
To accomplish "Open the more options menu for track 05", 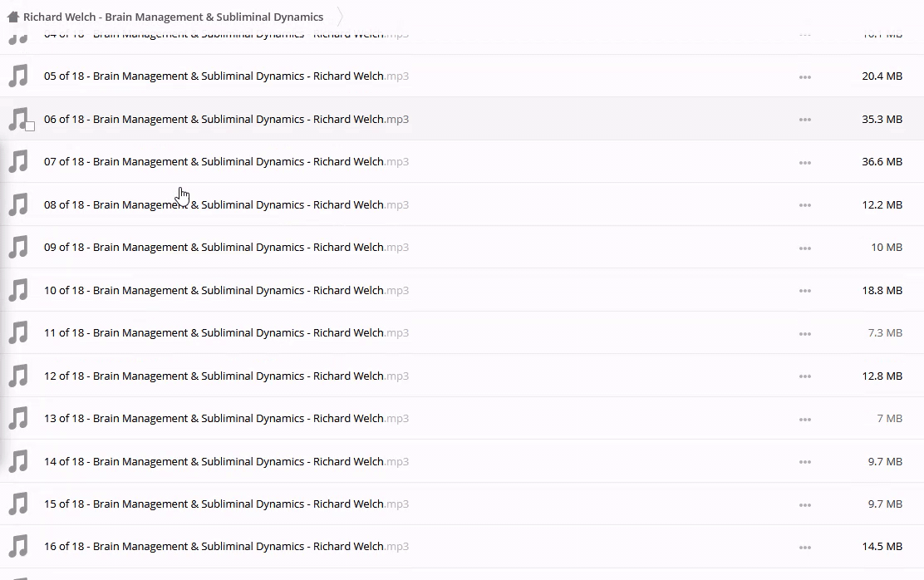I will pyautogui.click(x=804, y=77).
